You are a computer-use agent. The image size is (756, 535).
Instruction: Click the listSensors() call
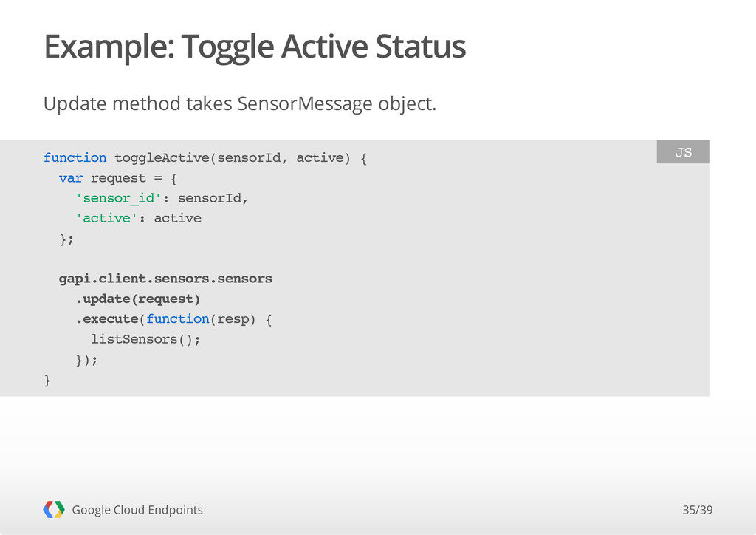tap(145, 340)
